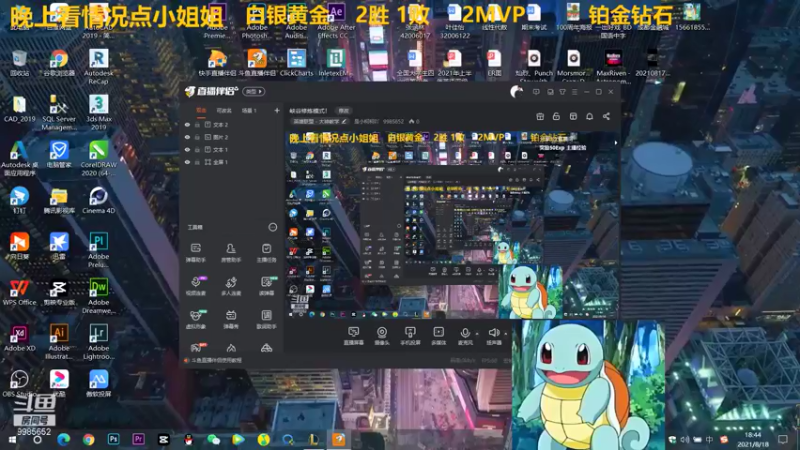Switch to the middle scene tab
This screenshot has width=800, height=450.
224,110
